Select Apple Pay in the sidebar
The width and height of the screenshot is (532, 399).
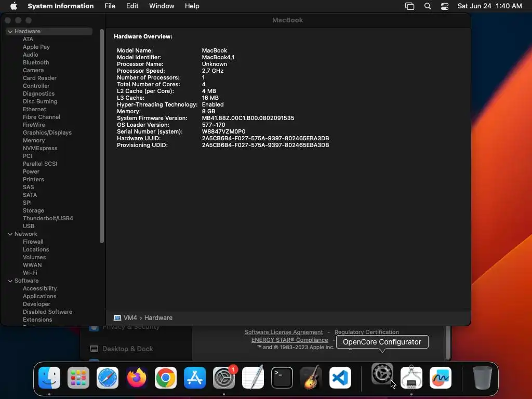coord(36,47)
